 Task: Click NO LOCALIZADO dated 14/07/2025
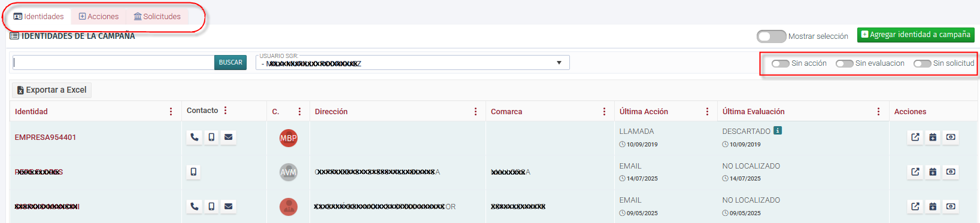tap(751, 166)
